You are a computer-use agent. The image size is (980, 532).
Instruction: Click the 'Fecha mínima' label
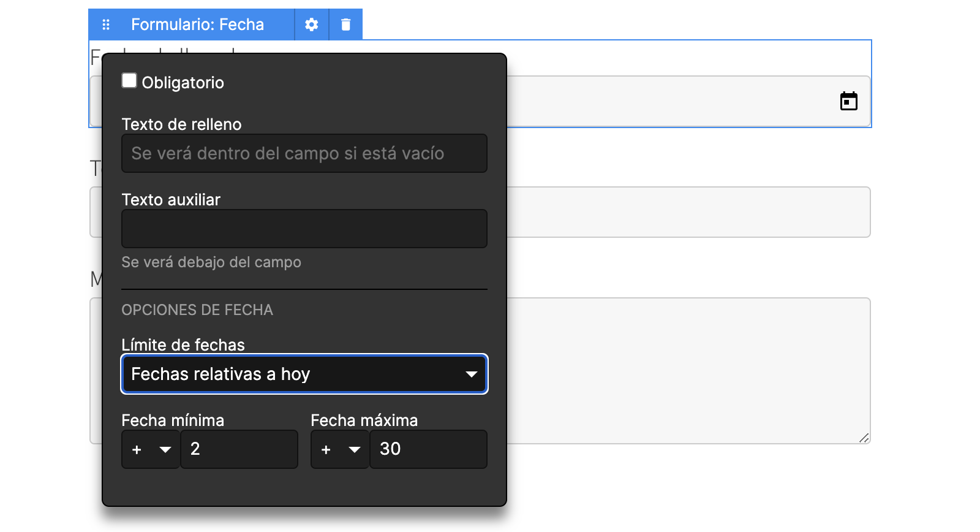point(173,420)
